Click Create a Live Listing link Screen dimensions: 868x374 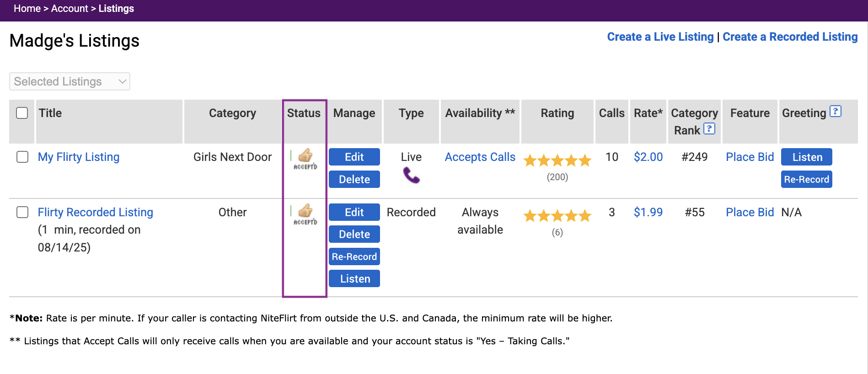pyautogui.click(x=660, y=37)
